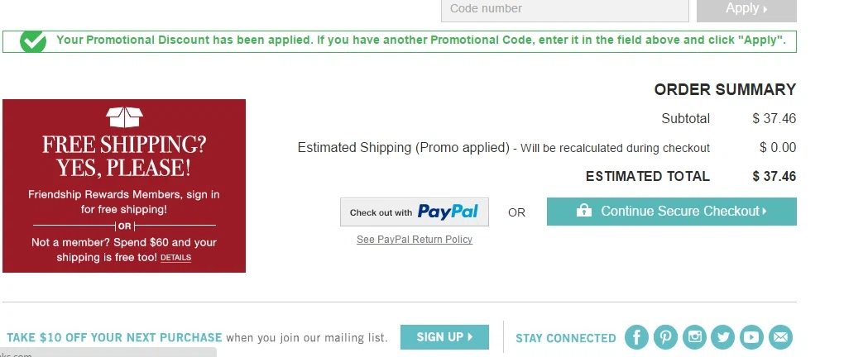Open the Pinterest social icon

[665, 337]
